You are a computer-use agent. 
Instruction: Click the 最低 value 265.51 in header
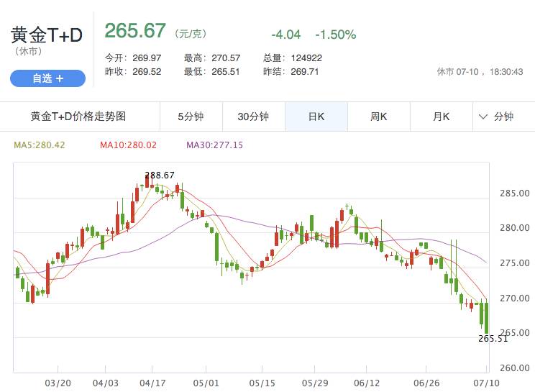point(226,72)
